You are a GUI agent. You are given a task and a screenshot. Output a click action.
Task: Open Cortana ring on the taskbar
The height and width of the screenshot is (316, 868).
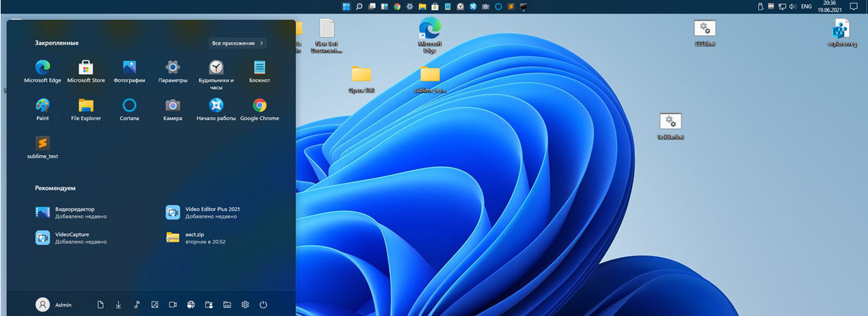tap(498, 7)
